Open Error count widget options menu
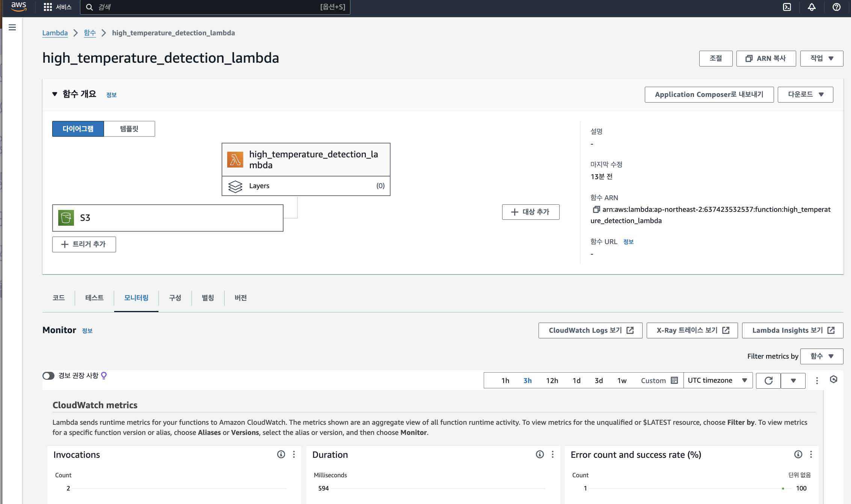The image size is (851, 504). point(811,454)
